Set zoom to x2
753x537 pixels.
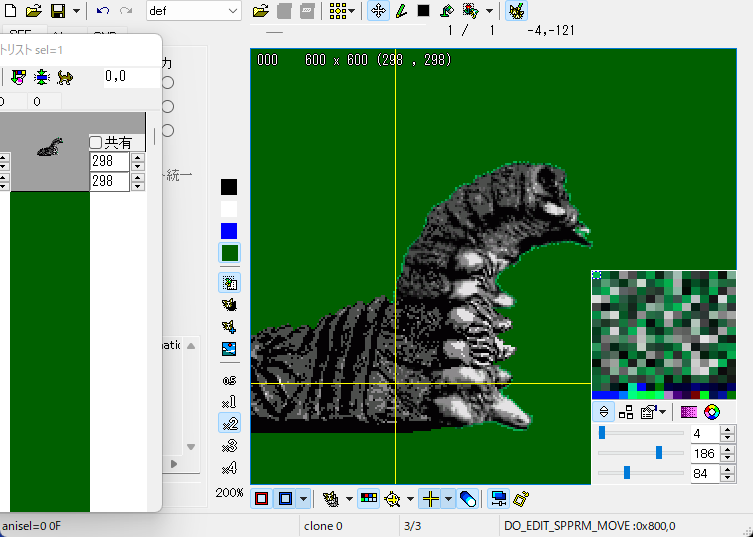coord(230,424)
